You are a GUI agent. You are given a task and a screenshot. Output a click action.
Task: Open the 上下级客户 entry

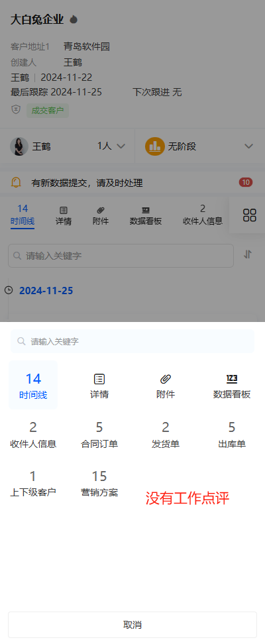(x=33, y=484)
